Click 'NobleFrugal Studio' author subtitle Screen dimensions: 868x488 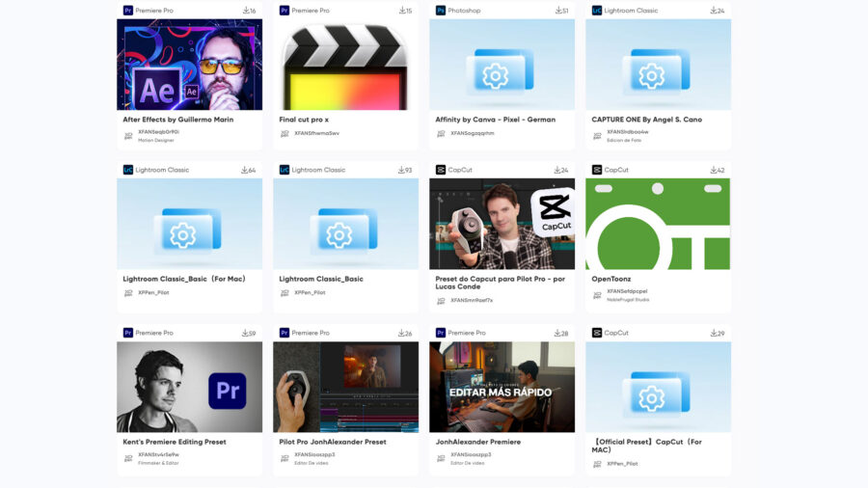628,300
